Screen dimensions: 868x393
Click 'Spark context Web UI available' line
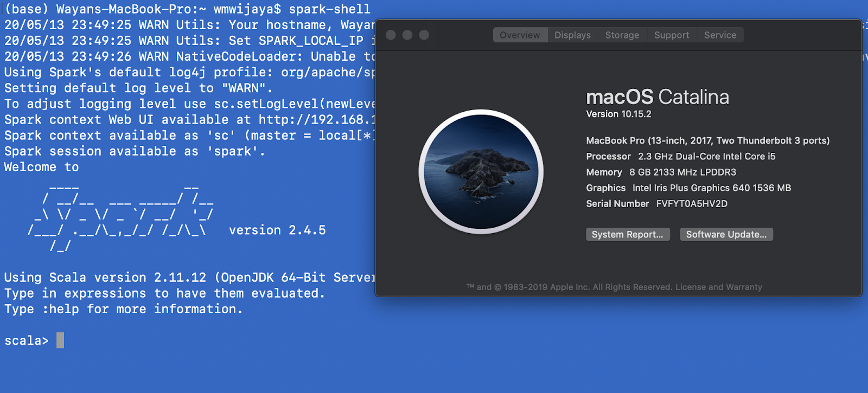(x=189, y=119)
